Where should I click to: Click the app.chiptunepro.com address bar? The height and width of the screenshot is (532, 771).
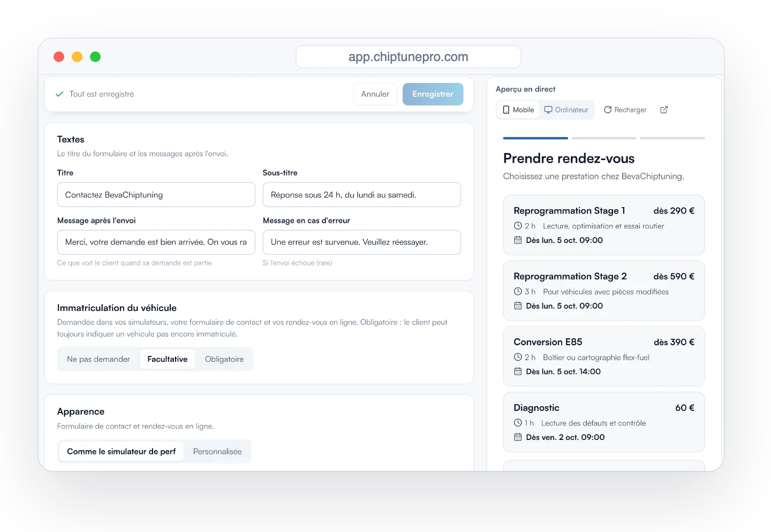pyautogui.click(x=409, y=57)
